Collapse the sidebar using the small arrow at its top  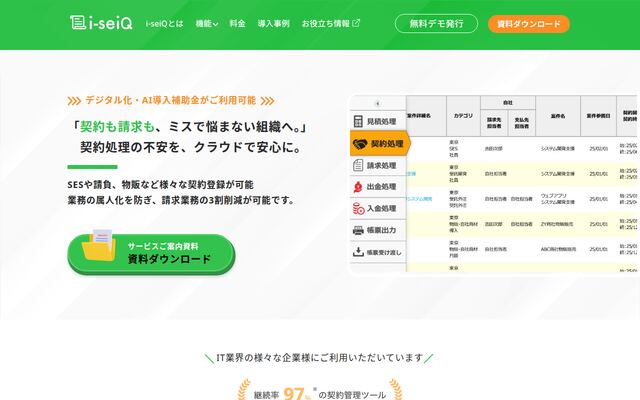click(x=378, y=104)
